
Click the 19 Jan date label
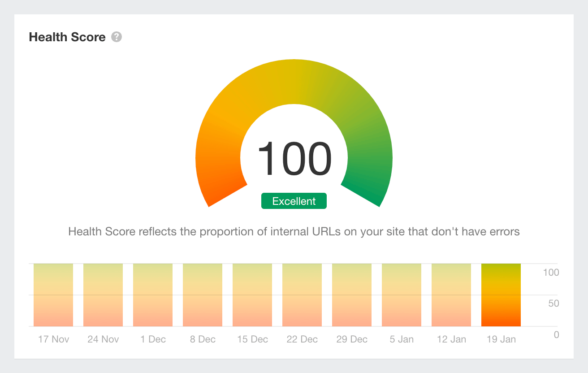[x=501, y=339]
